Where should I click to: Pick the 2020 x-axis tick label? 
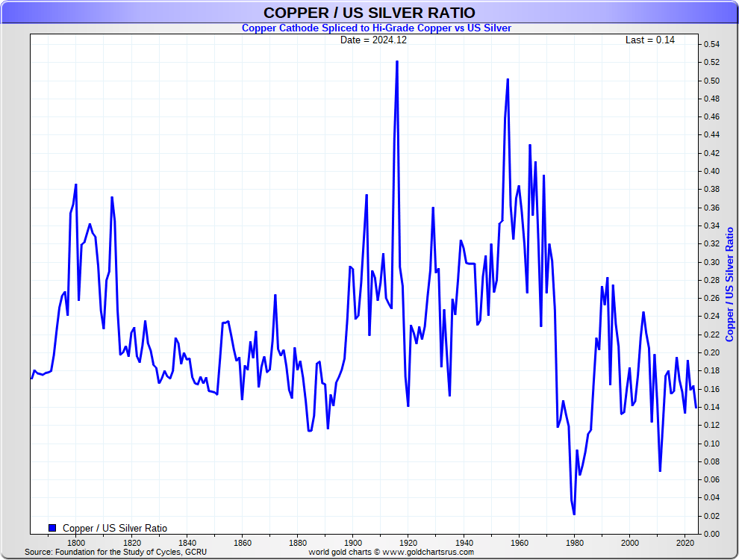686,543
